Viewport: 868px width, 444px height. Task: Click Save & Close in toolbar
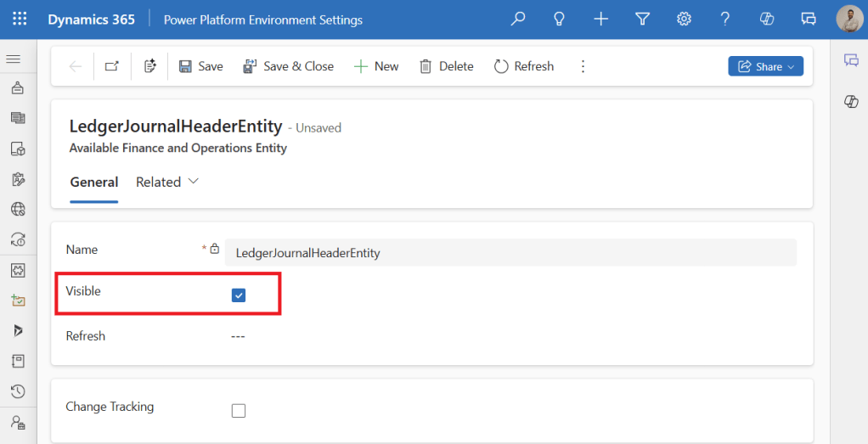point(288,66)
